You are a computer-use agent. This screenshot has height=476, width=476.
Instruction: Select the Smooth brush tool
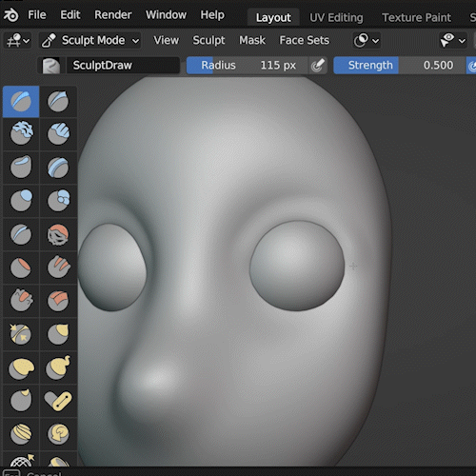point(58,234)
